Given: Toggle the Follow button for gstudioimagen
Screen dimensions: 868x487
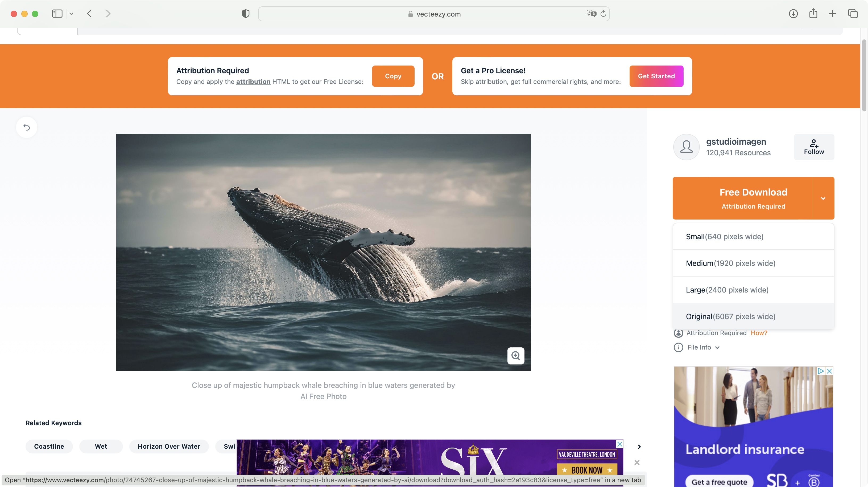Looking at the screenshot, I should click(814, 147).
